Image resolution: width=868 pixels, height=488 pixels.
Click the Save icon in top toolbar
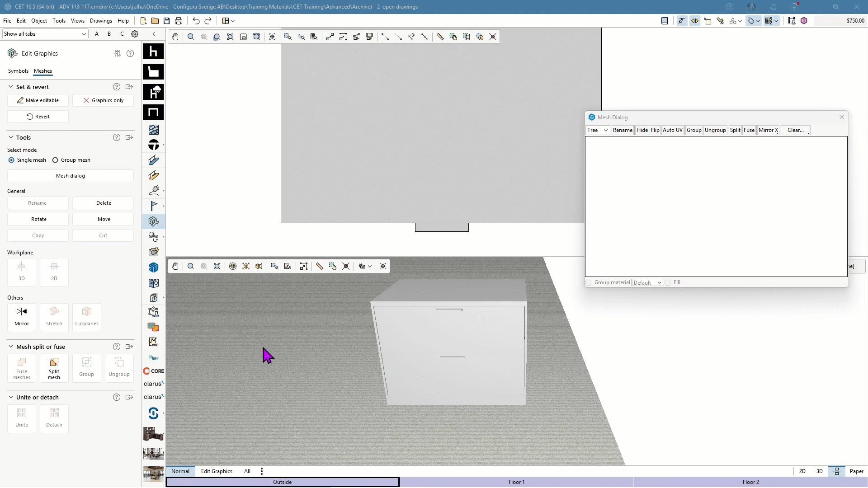click(167, 21)
